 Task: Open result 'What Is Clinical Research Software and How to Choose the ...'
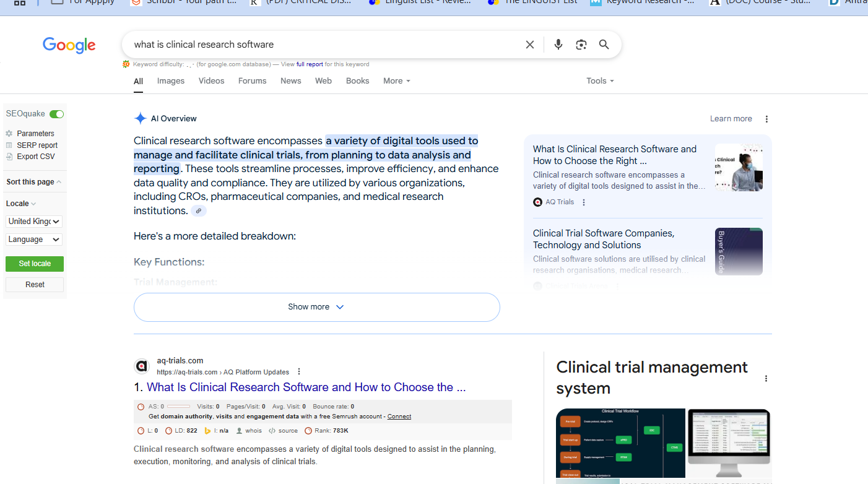[x=306, y=387]
